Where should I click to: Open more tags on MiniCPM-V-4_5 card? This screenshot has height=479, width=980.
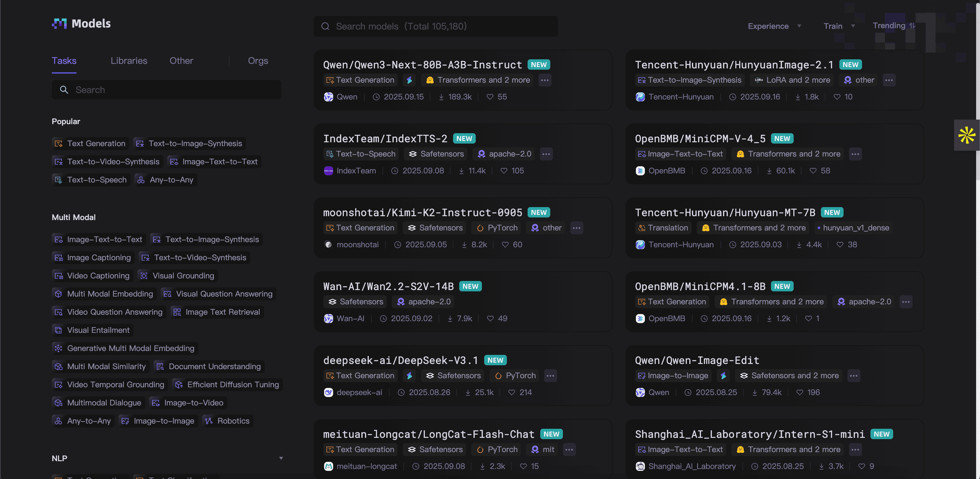coord(855,154)
